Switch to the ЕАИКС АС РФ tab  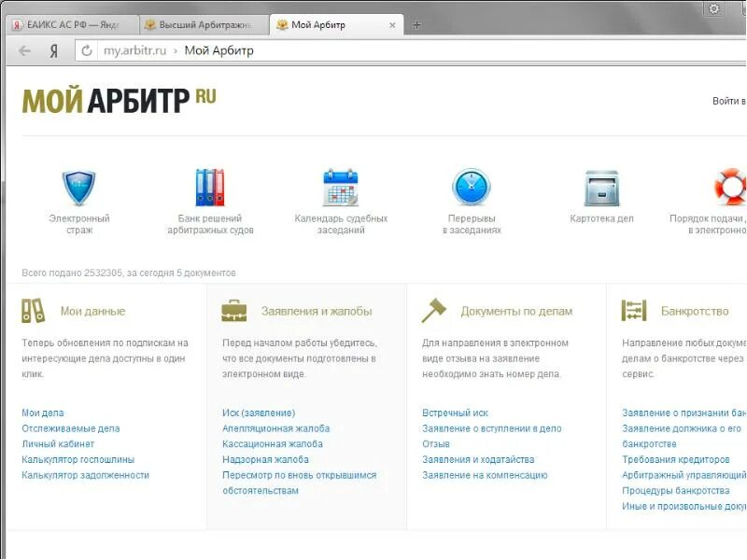(73, 25)
